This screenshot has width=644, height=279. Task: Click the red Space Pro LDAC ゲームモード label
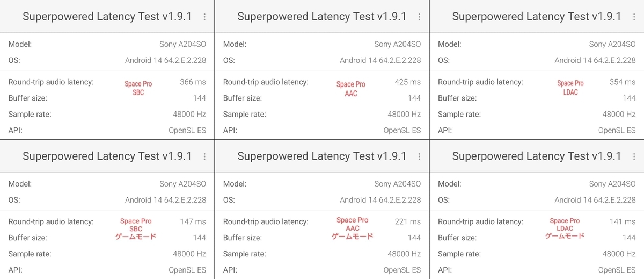coord(565,228)
